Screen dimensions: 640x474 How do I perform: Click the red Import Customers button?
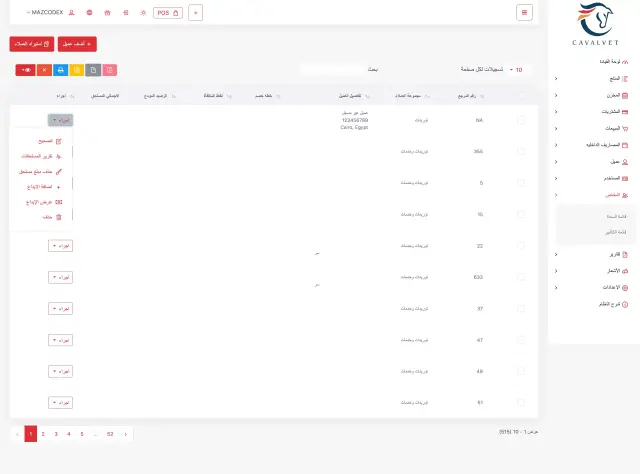[32, 44]
